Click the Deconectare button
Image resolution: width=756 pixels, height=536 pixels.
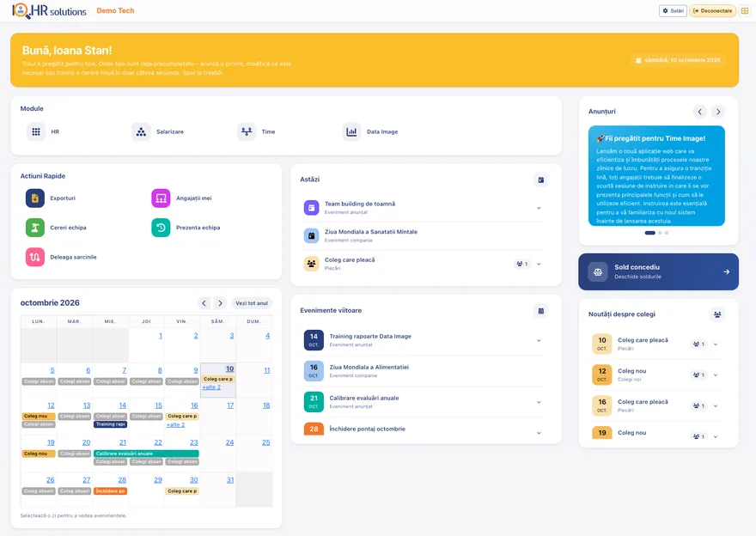(x=712, y=10)
